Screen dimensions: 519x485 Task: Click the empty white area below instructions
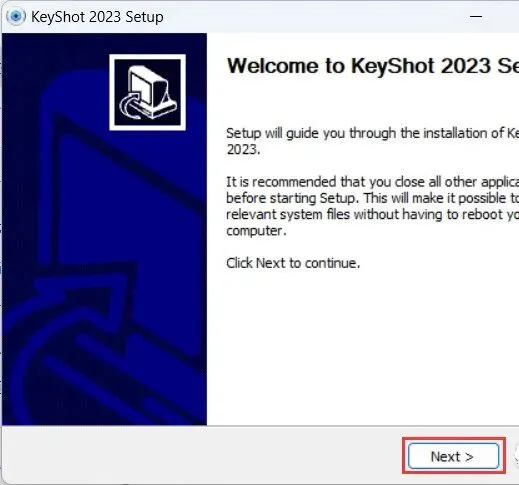(363, 347)
